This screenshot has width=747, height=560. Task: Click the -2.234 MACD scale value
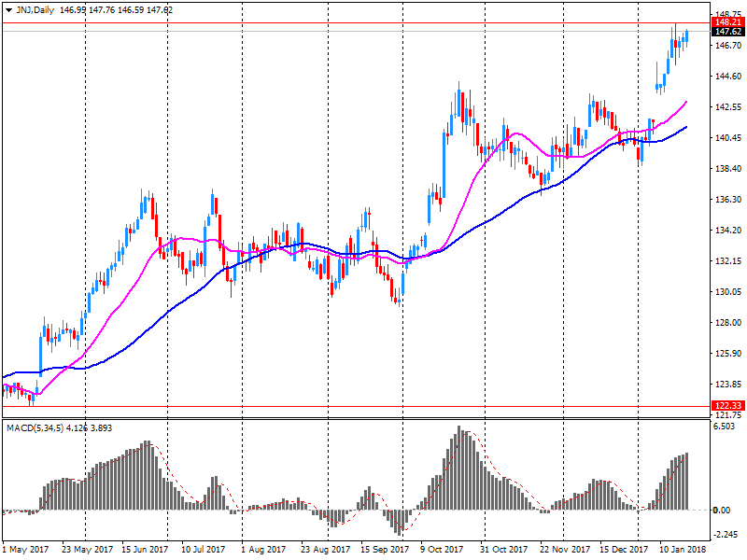(725, 535)
